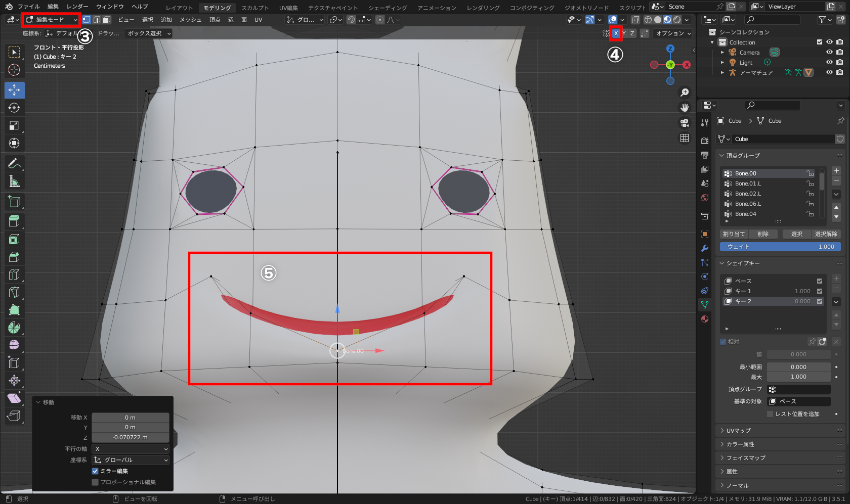Select the 3D Cursor tool
The image size is (850, 504).
[14, 70]
